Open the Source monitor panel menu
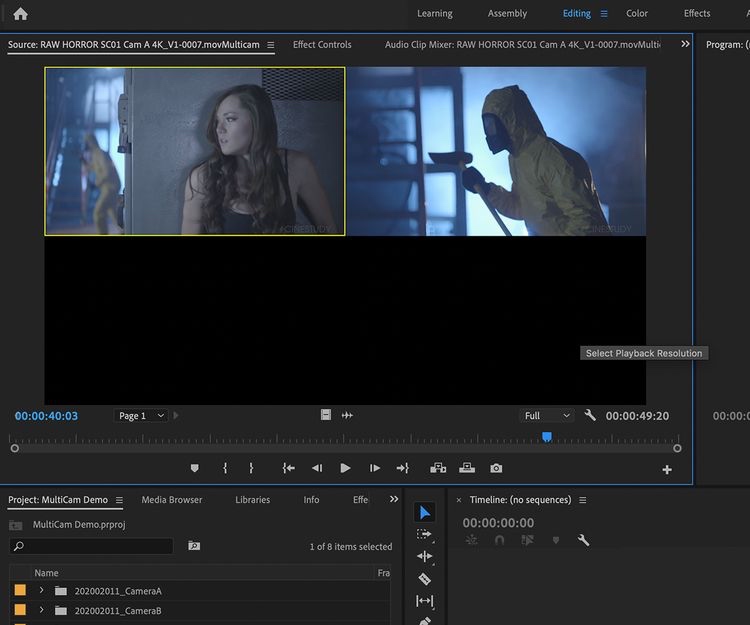This screenshot has height=625, width=750. click(270, 45)
